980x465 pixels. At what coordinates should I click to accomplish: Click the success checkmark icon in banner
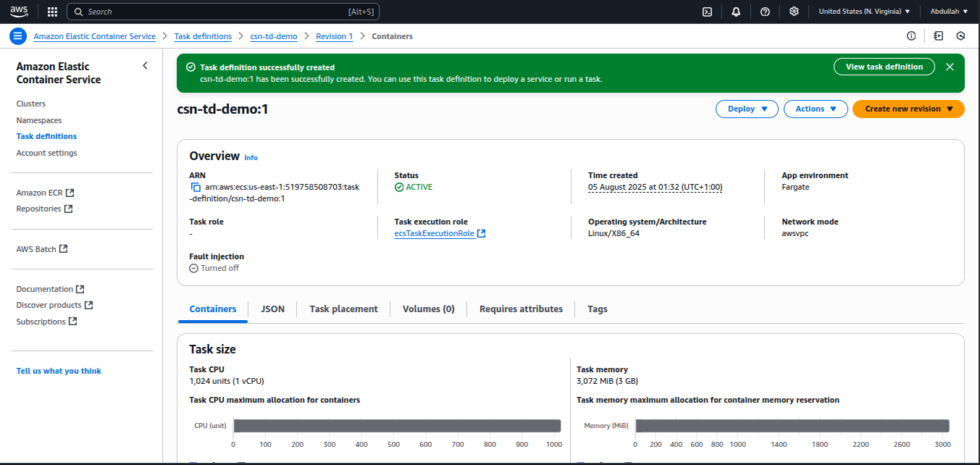coord(190,67)
